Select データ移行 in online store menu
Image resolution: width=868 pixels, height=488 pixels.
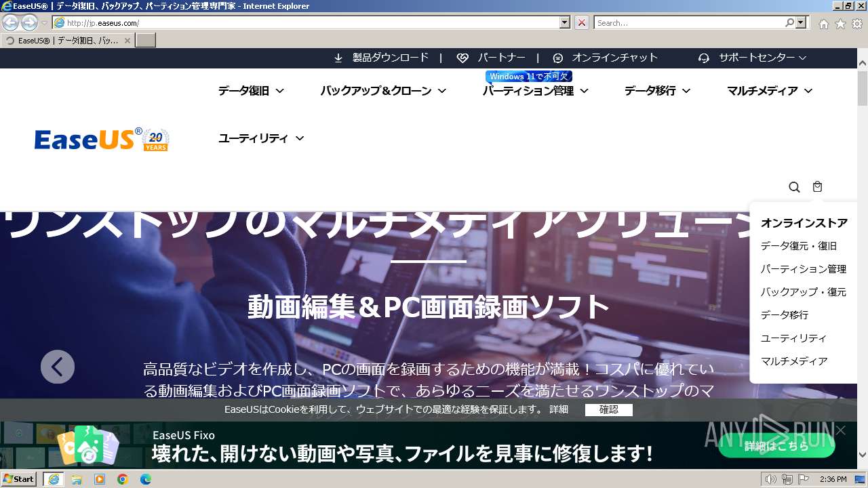click(x=785, y=315)
